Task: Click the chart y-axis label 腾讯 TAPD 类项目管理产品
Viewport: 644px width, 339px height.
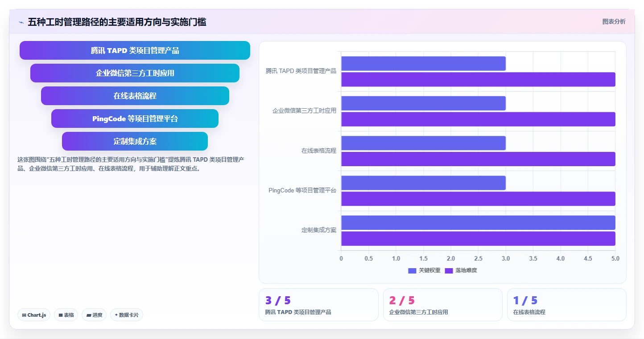Action: (x=301, y=71)
